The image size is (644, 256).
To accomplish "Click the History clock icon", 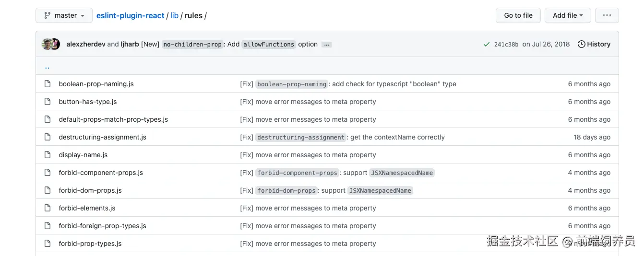I will point(581,44).
